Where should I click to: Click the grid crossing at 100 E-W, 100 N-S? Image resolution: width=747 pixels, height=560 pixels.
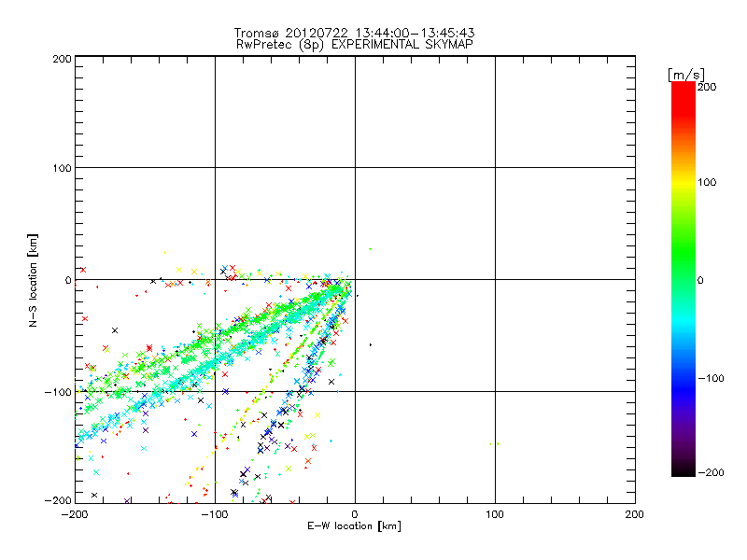tap(495, 167)
